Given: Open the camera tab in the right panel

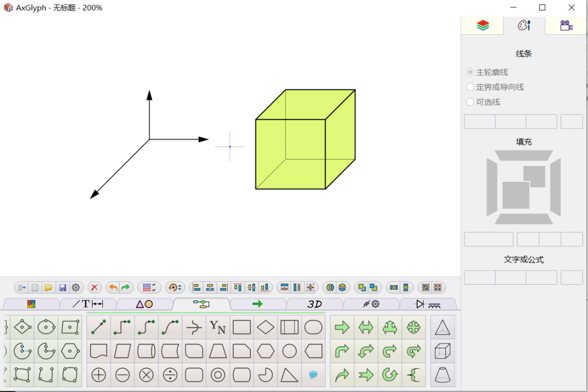Looking at the screenshot, I should pyautogui.click(x=566, y=25).
